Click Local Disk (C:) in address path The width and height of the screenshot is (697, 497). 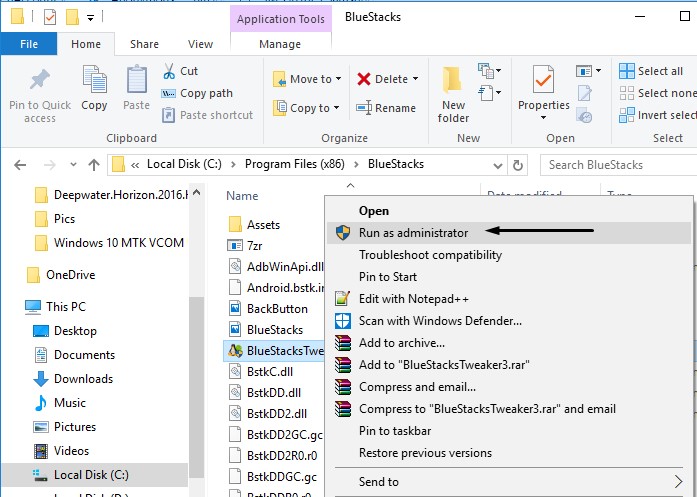click(x=184, y=164)
